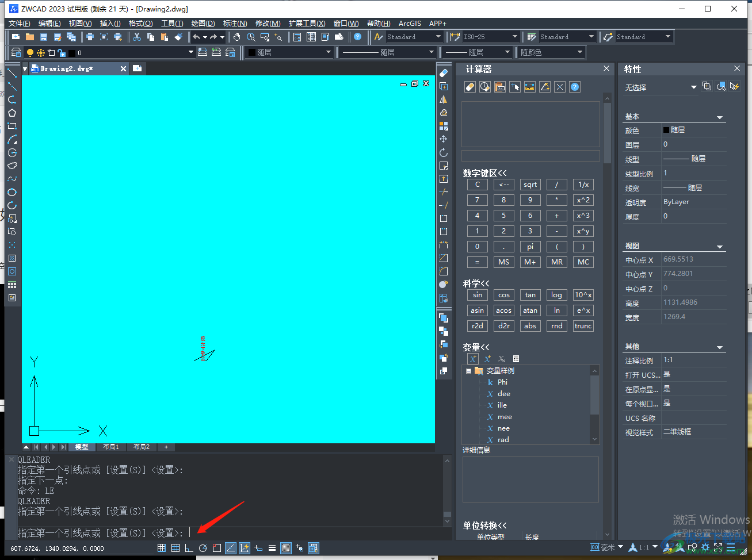Click calculator angle of line icon
The width and height of the screenshot is (752, 560).
pyautogui.click(x=545, y=87)
